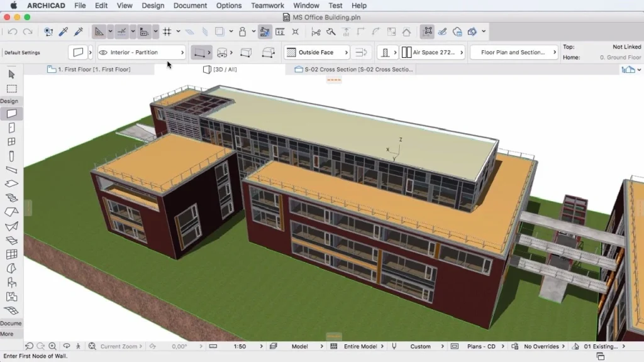Screen dimensions: 644x362
Task: Toggle the guide lines snap icon
Action: point(99,31)
